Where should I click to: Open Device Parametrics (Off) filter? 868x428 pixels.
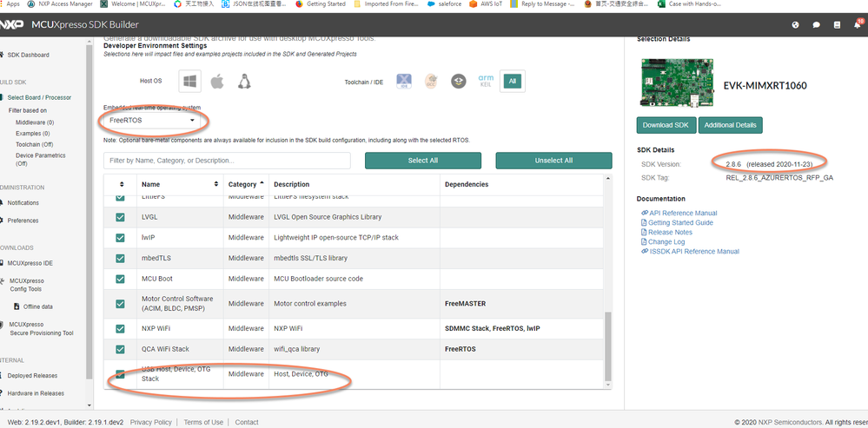click(41, 159)
